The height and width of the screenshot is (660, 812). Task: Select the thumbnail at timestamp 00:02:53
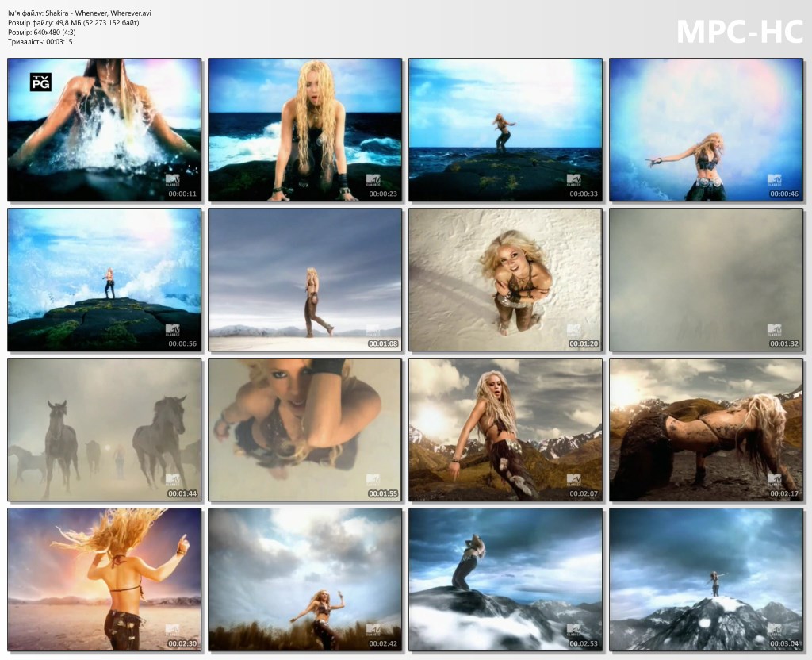[x=505, y=579]
